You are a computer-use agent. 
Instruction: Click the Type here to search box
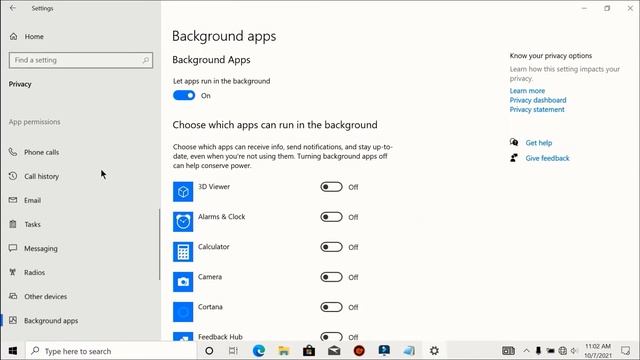111,351
